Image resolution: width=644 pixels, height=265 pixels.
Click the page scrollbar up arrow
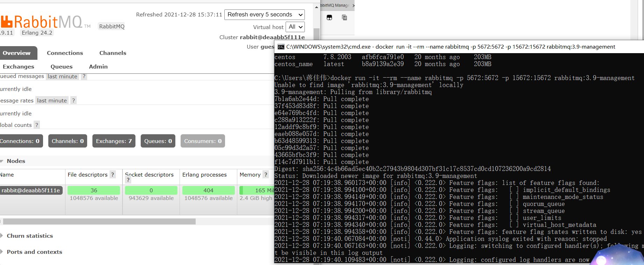(316, 7)
